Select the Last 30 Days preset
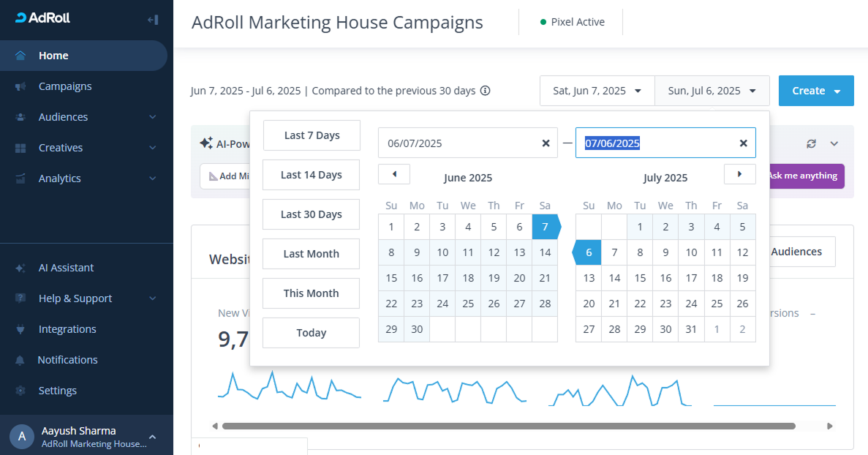The height and width of the screenshot is (455, 868). (x=311, y=214)
